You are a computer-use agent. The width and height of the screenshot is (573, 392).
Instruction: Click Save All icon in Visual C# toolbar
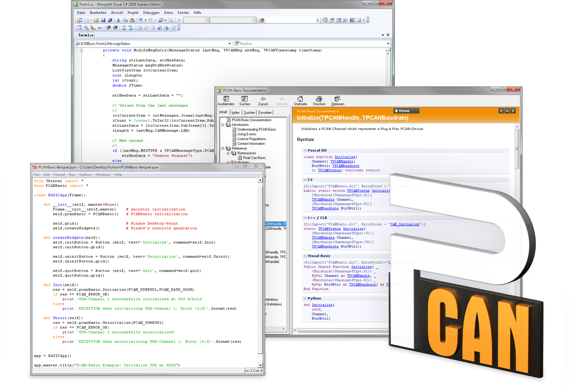tap(110, 20)
